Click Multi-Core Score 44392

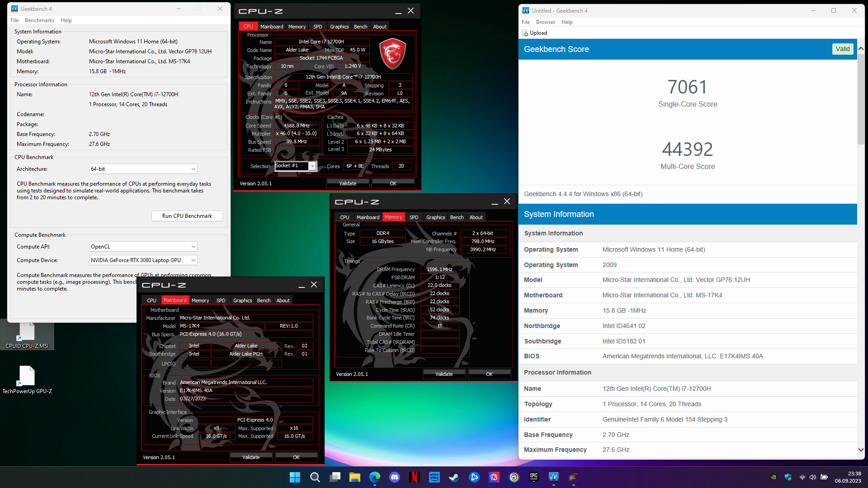(687, 150)
